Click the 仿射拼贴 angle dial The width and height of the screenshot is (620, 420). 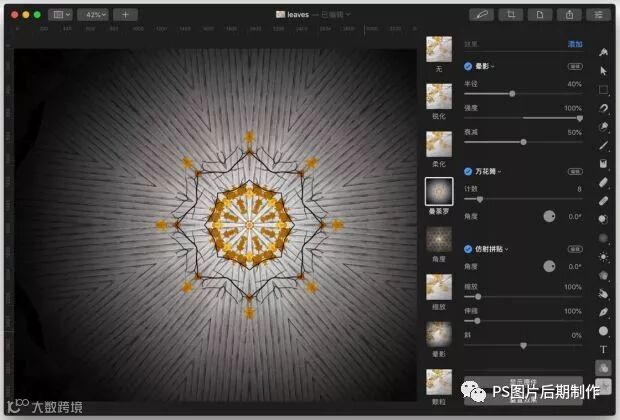point(549,266)
